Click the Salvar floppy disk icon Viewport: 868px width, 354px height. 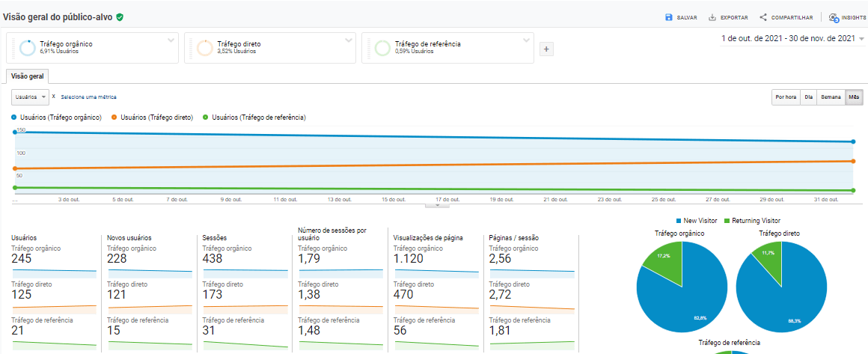coord(668,17)
